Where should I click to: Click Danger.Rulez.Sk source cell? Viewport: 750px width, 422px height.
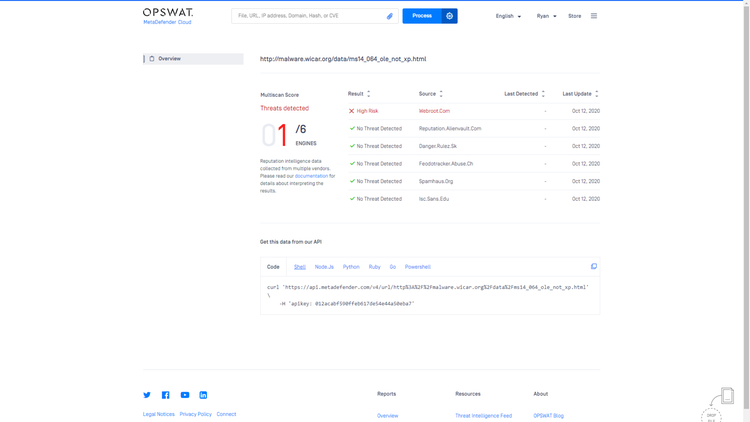click(438, 146)
